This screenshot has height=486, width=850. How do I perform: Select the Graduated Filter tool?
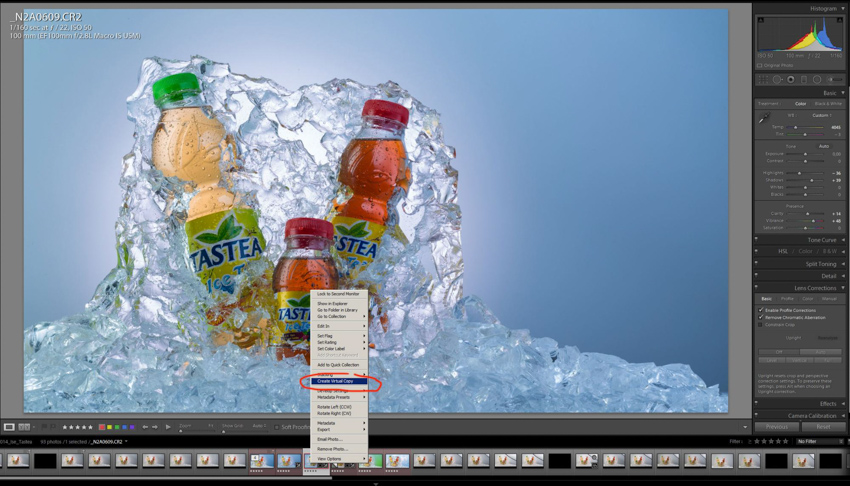click(x=804, y=80)
